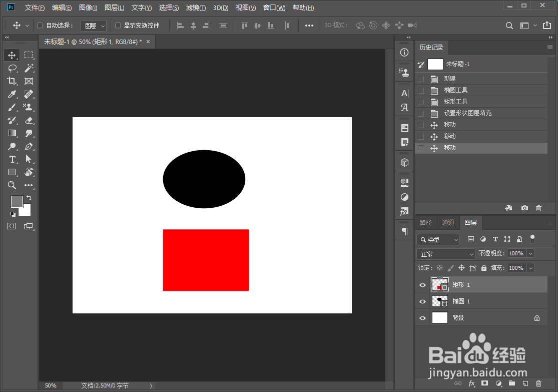Open the 填充 slider dropdown arrow
Screen dimensions: 558x392
[530, 268]
